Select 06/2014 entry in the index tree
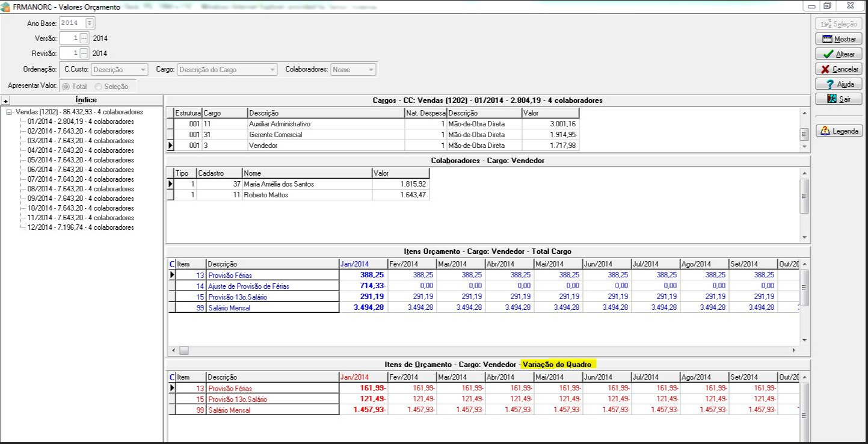The image size is (868, 444). click(81, 170)
